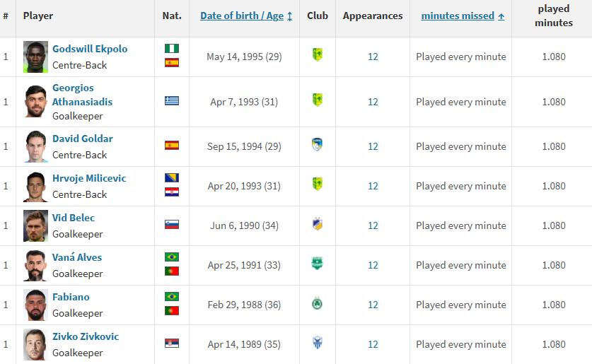Click the club crest in Hrvoje Milicevic's row
This screenshot has height=364, width=592.
(317, 184)
